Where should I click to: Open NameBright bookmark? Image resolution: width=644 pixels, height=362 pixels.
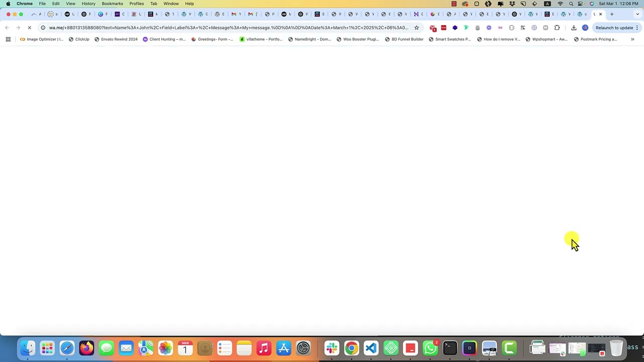pyautogui.click(x=309, y=39)
